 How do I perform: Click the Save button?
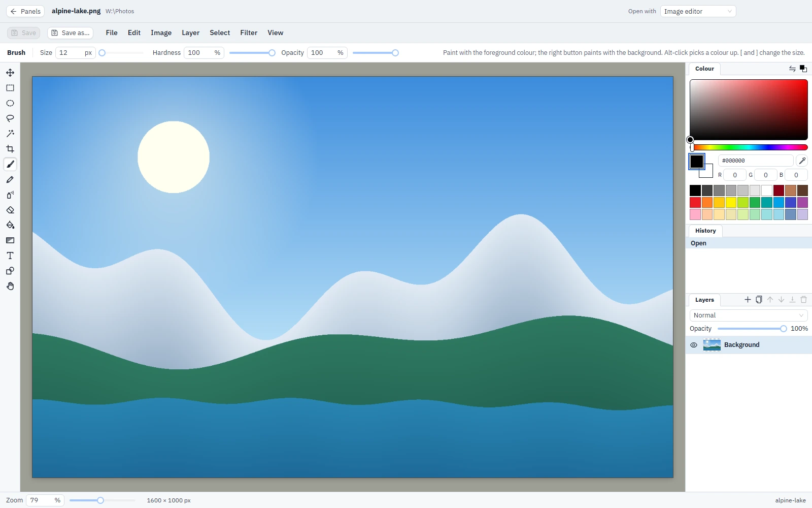(x=23, y=33)
